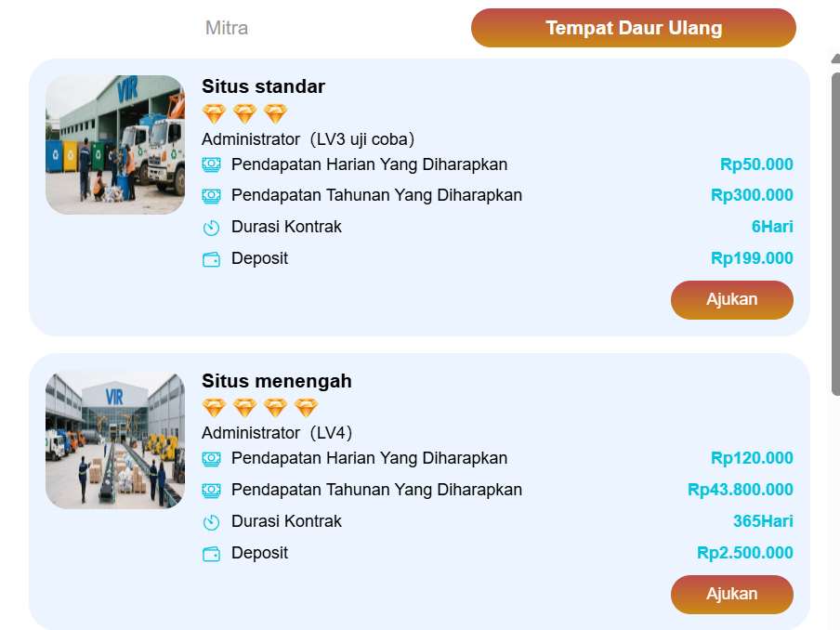840x630 pixels.
Task: Open the Situs menengah facility thumbnail image
Action: (x=114, y=439)
